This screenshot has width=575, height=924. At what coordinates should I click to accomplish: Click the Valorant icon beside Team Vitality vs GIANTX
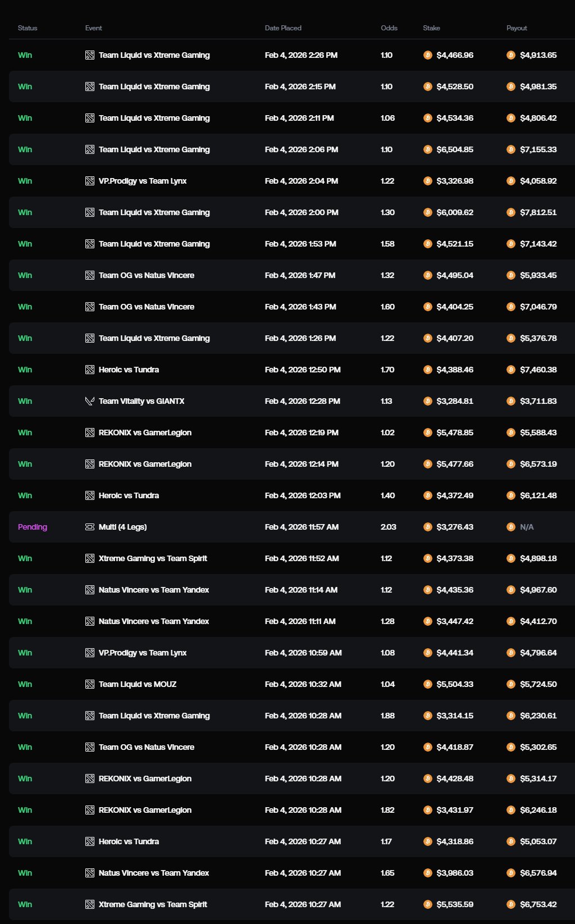pyautogui.click(x=89, y=401)
